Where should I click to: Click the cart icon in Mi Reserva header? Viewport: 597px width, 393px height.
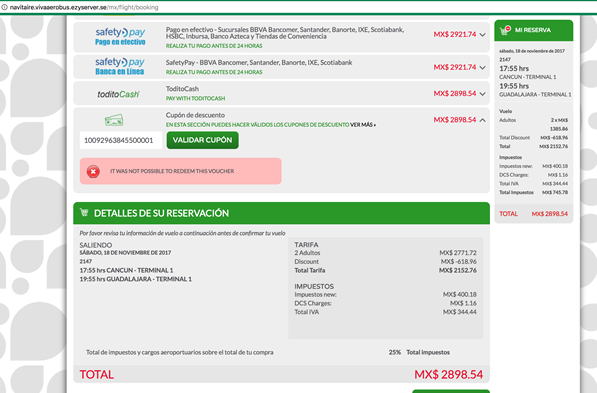[505, 30]
